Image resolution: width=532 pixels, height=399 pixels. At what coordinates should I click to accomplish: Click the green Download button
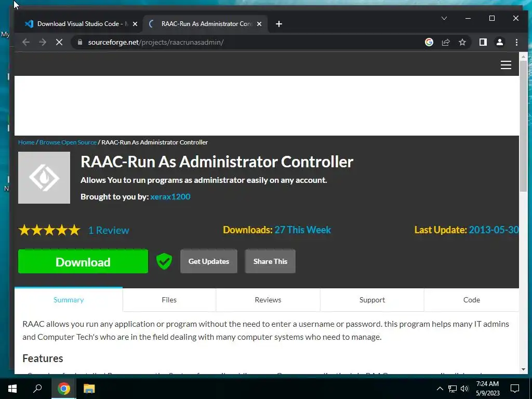tap(83, 261)
